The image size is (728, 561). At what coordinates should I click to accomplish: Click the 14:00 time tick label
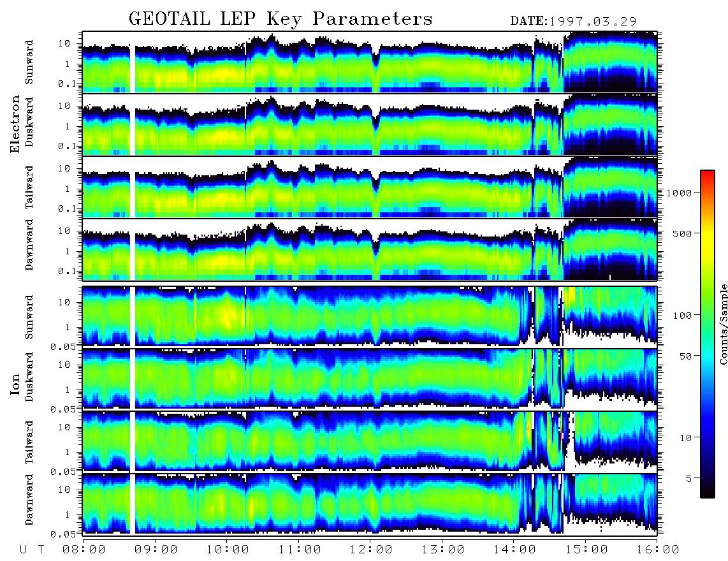click(x=514, y=550)
